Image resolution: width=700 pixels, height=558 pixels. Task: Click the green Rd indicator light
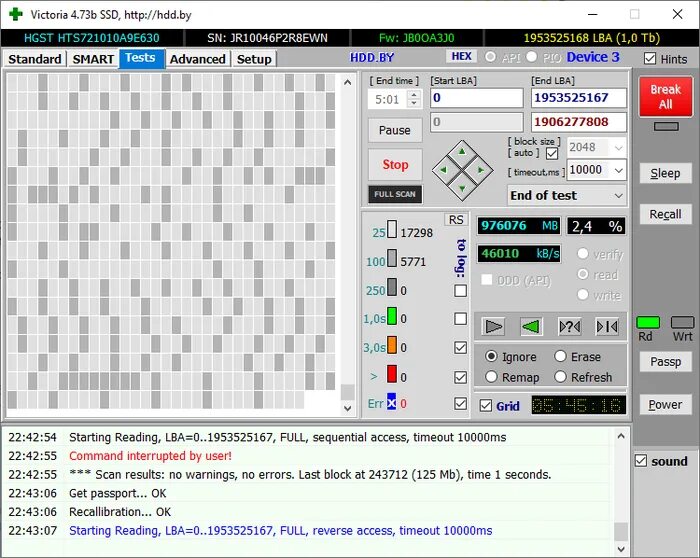tap(648, 322)
